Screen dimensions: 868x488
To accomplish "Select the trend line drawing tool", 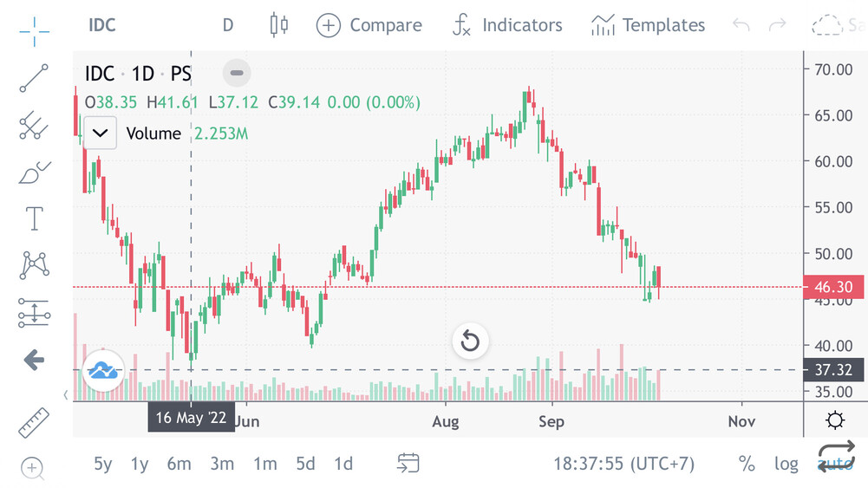I will point(35,78).
